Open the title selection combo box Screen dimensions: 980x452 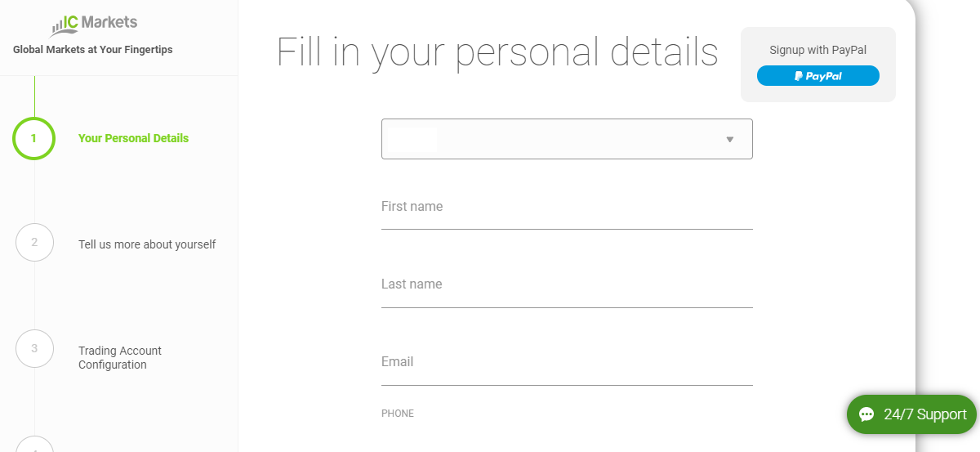pyautogui.click(x=567, y=139)
